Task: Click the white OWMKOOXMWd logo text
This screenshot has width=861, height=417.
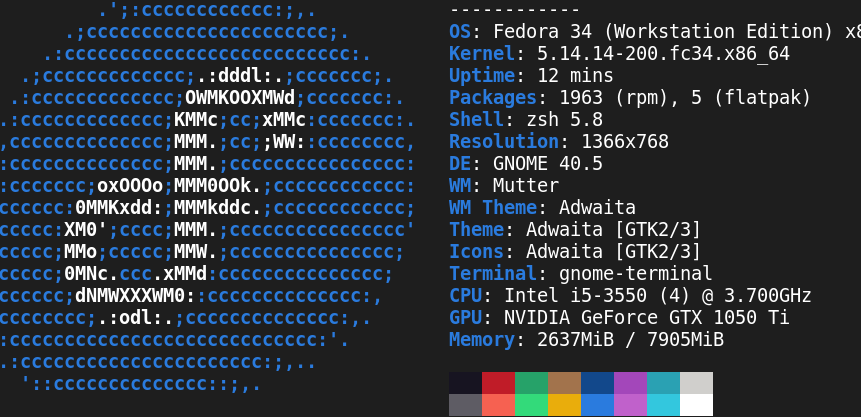Action: coord(241,98)
